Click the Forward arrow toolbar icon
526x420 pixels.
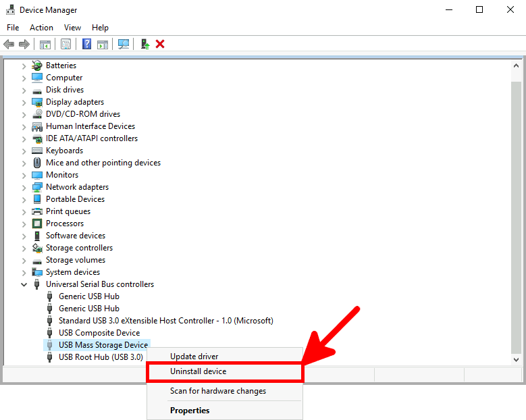coord(24,44)
